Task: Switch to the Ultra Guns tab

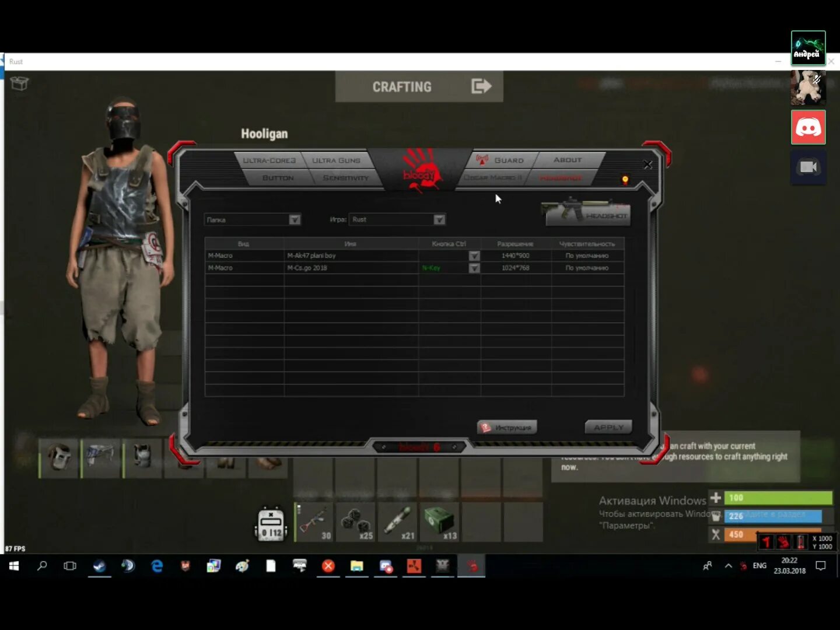Action: (x=336, y=160)
